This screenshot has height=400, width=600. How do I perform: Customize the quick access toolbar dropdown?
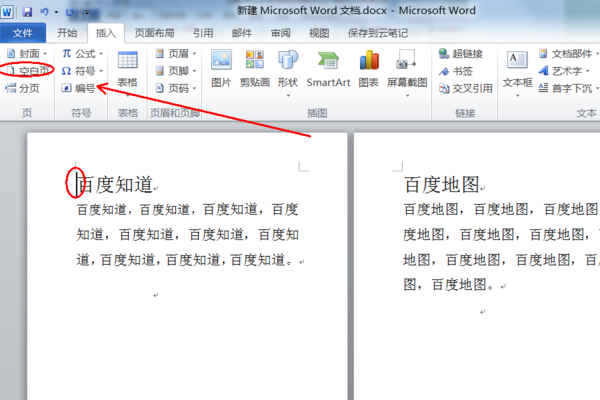pos(87,13)
